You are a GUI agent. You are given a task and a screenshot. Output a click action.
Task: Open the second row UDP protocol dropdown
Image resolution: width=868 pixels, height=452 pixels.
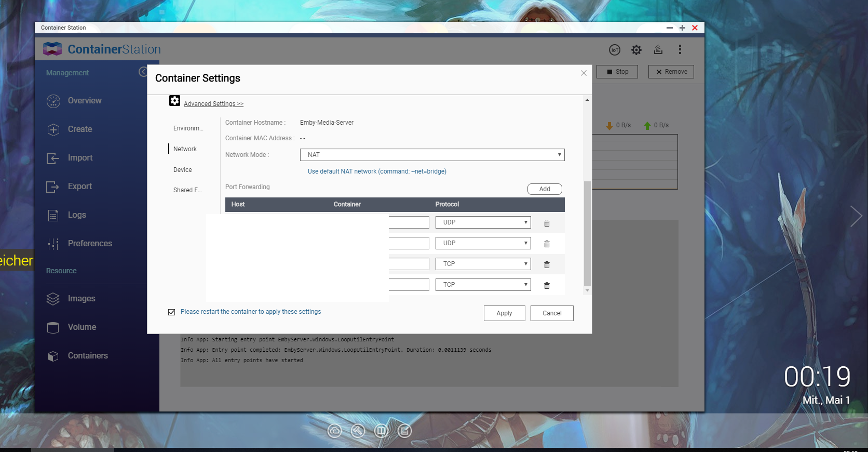(x=483, y=243)
